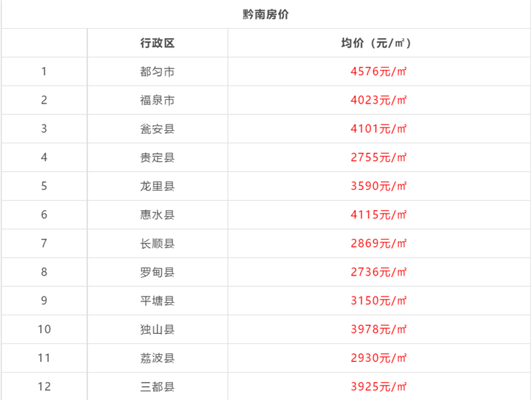
Task: Click the 荔波县 district cell
Action: 157,358
